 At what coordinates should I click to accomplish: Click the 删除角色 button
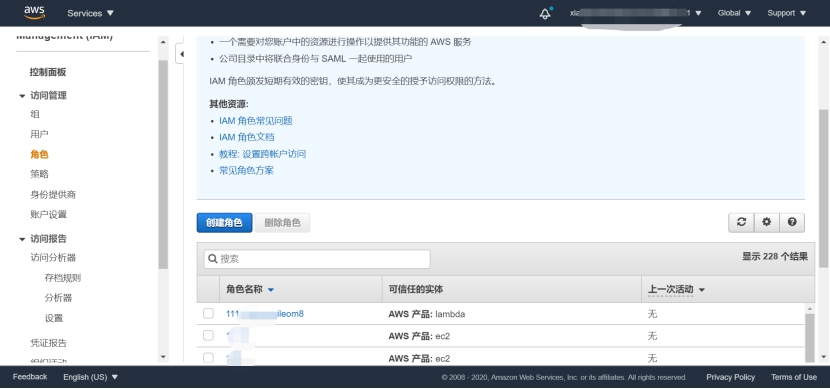click(282, 223)
